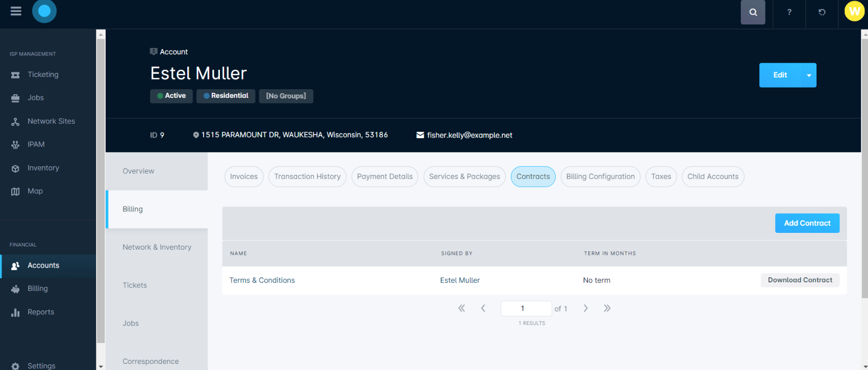Click the Inventory box sidebar icon
868x370 pixels.
coord(15,168)
